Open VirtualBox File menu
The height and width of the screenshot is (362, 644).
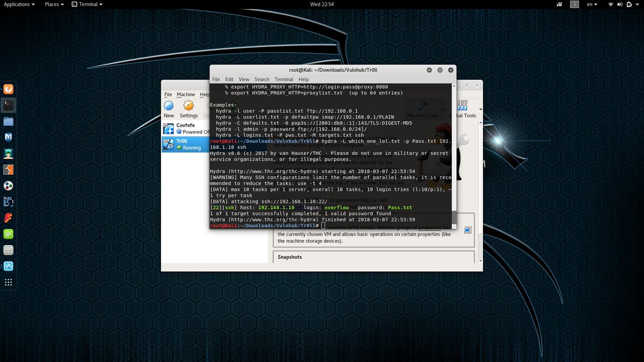coord(168,94)
